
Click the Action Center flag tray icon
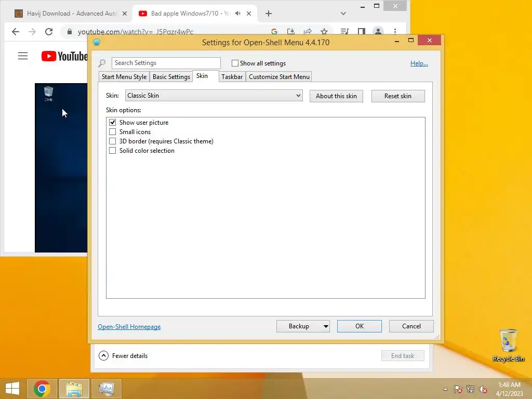click(458, 389)
